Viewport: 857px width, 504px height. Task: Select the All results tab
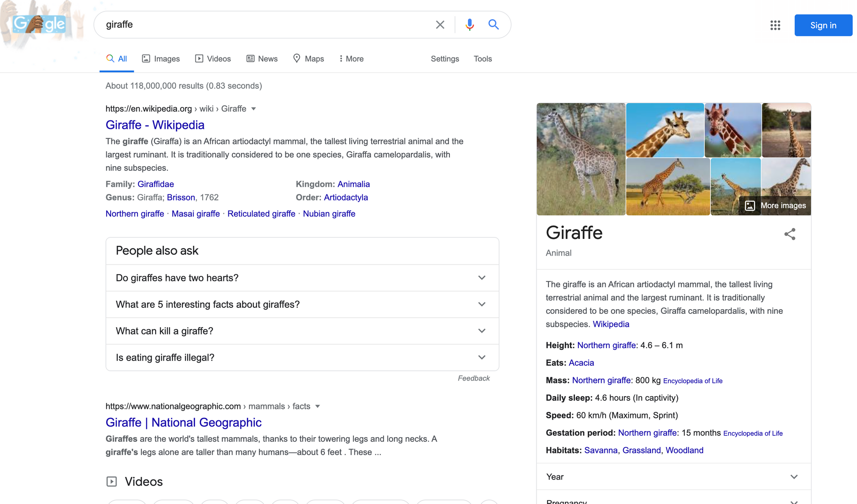(117, 59)
